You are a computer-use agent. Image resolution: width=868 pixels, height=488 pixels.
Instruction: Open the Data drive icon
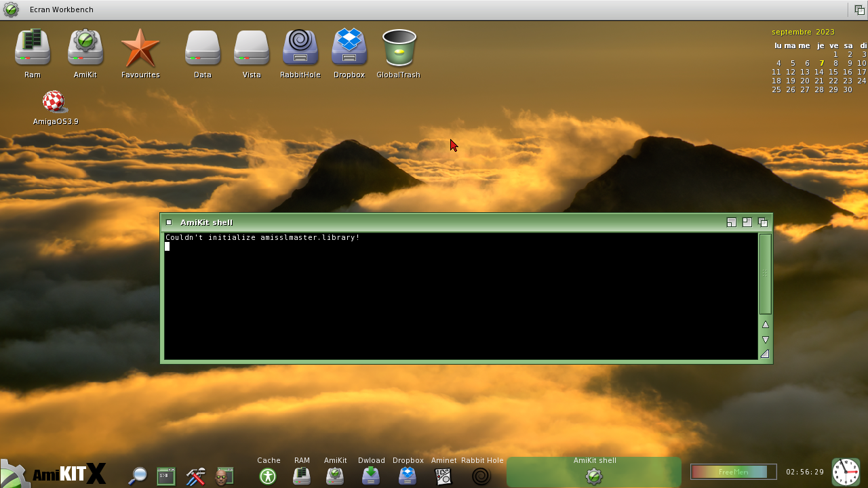coord(203,47)
